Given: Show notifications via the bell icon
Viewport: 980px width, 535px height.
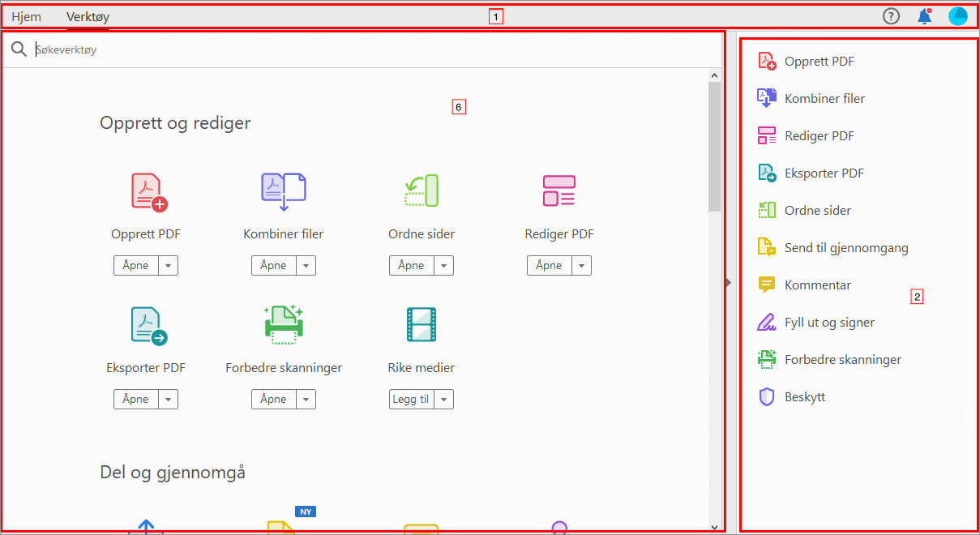Looking at the screenshot, I should click(924, 16).
